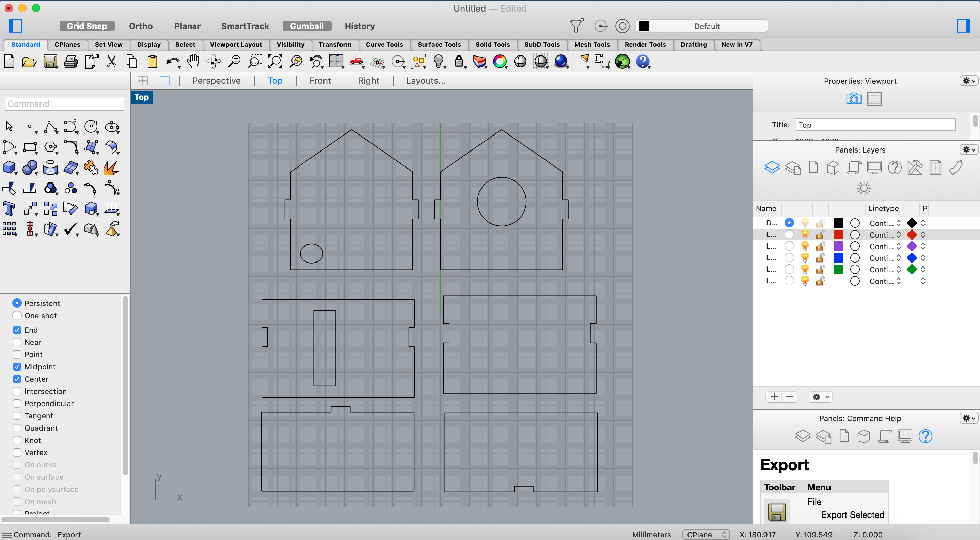The width and height of the screenshot is (980, 540).
Task: Toggle the SmartTrack button
Action: (245, 26)
